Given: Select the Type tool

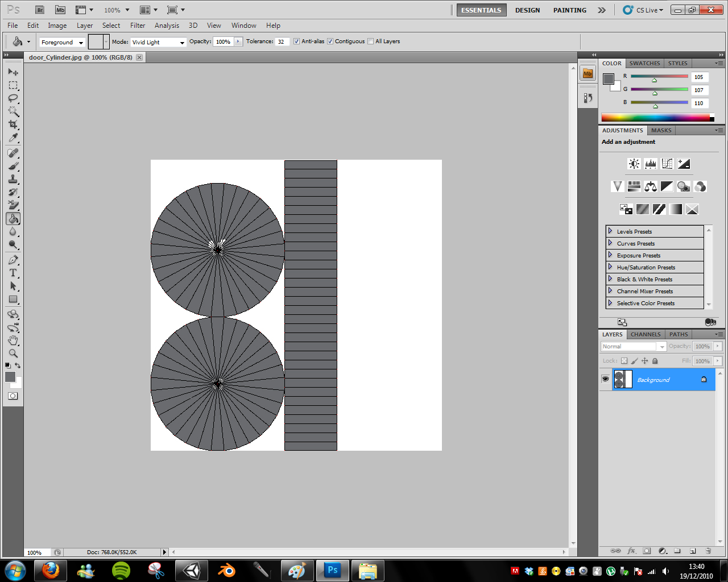Looking at the screenshot, I should point(13,273).
